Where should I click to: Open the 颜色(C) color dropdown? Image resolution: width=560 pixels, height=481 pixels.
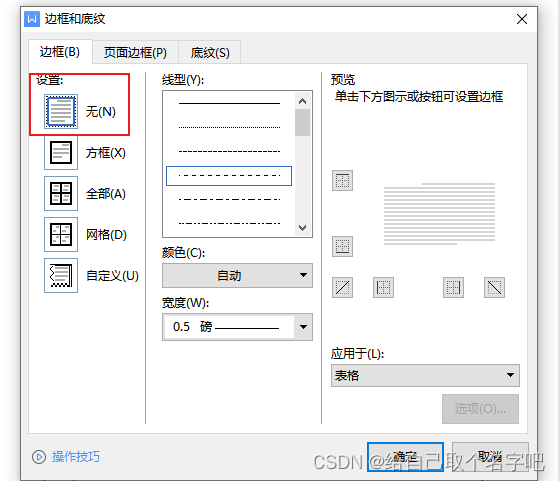click(x=237, y=275)
